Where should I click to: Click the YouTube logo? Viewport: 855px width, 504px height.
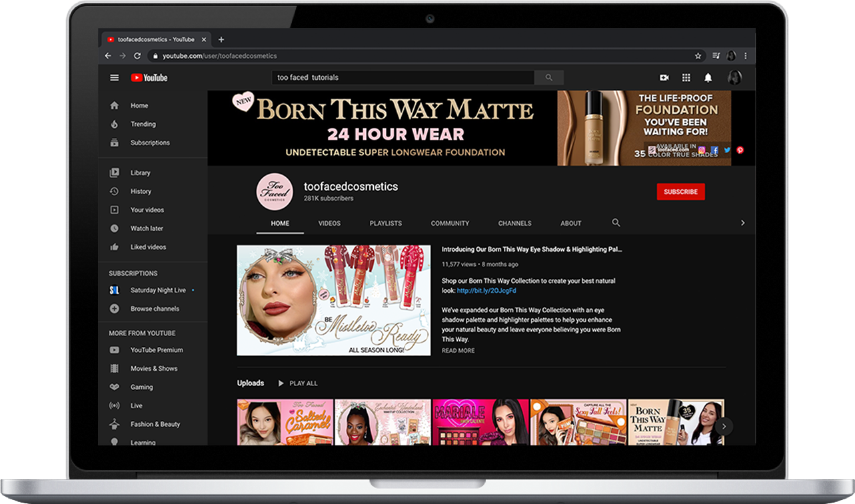pyautogui.click(x=149, y=78)
